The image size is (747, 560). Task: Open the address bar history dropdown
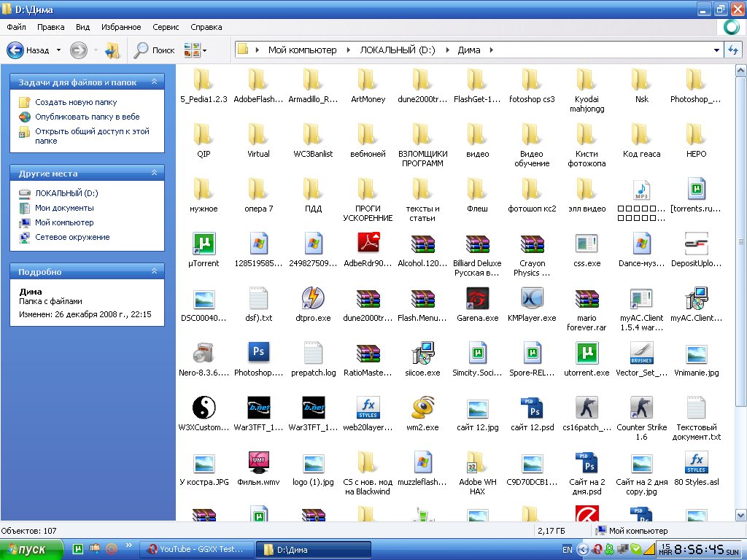click(716, 50)
